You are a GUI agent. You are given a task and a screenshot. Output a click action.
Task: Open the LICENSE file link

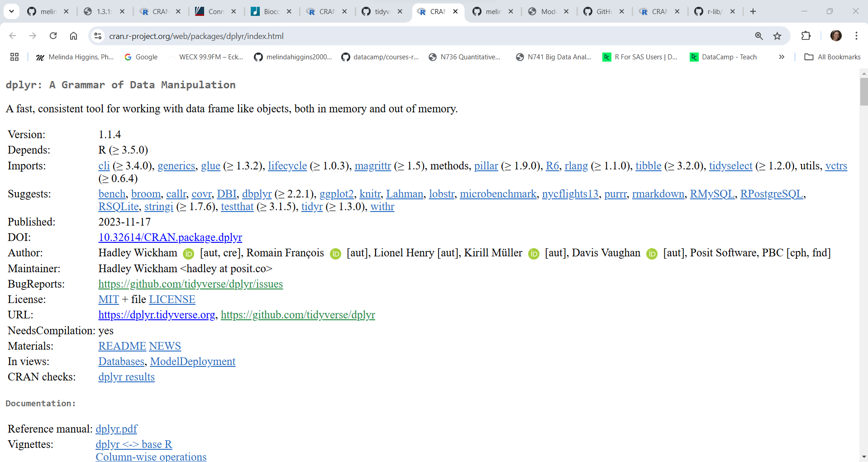tap(172, 299)
